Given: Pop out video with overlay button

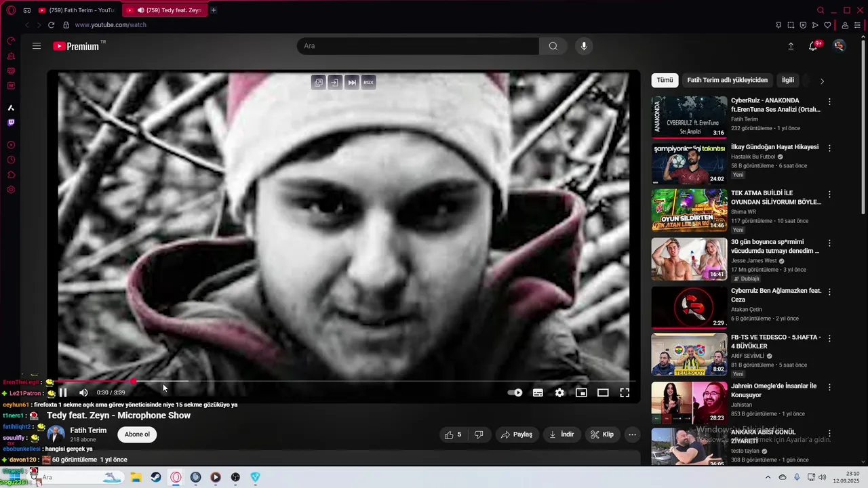Looking at the screenshot, I should pyautogui.click(x=318, y=83).
